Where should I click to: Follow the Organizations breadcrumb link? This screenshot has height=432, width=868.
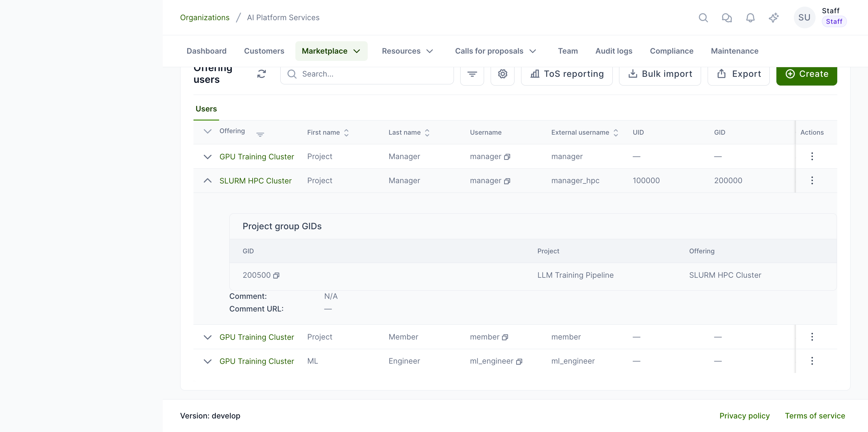(205, 17)
